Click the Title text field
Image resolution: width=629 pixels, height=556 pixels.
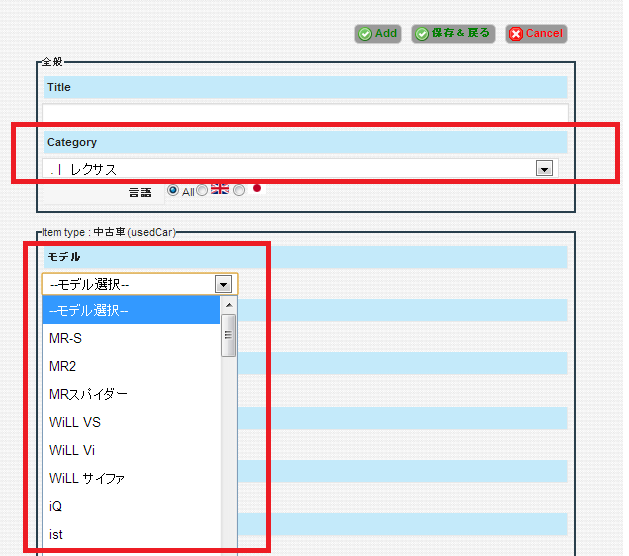point(305,113)
